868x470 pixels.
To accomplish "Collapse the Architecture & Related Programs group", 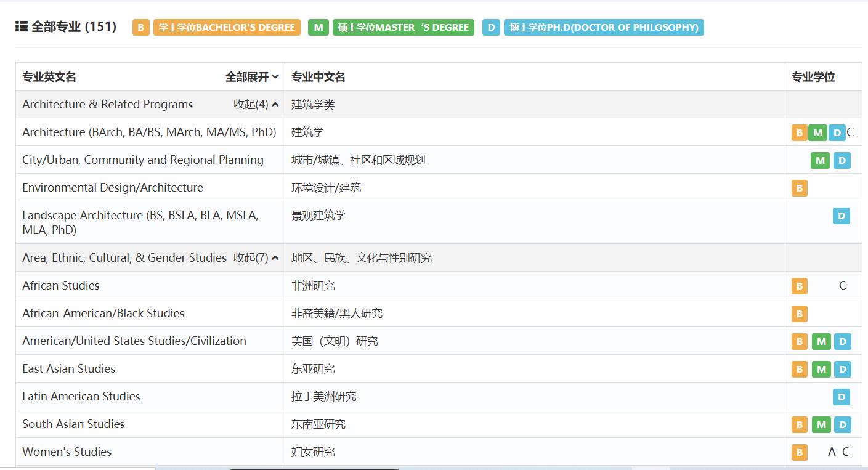I will (258, 105).
